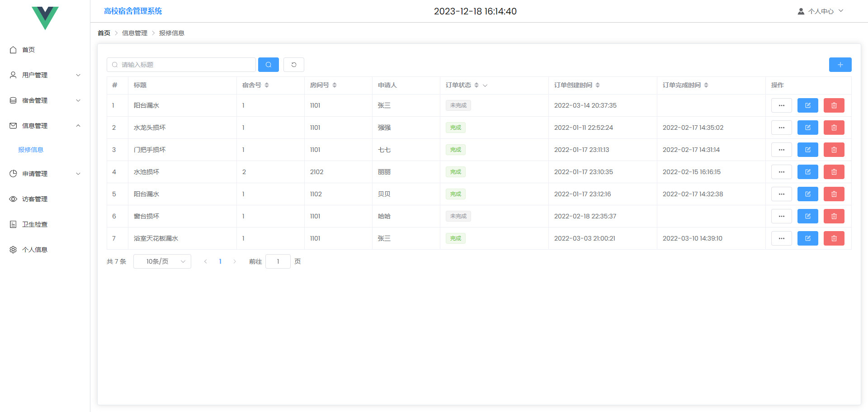Click the blue plus add button

point(840,65)
